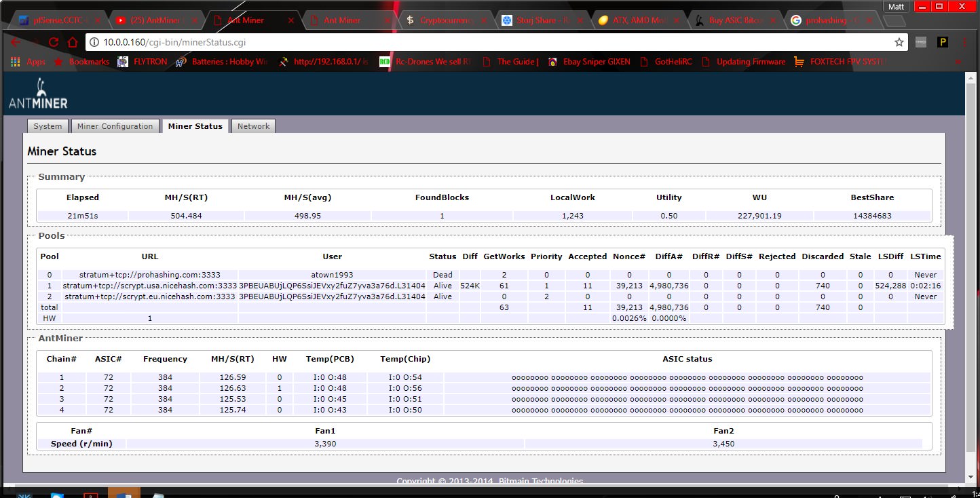Open the Rc-Drones bookmark

tap(425, 62)
